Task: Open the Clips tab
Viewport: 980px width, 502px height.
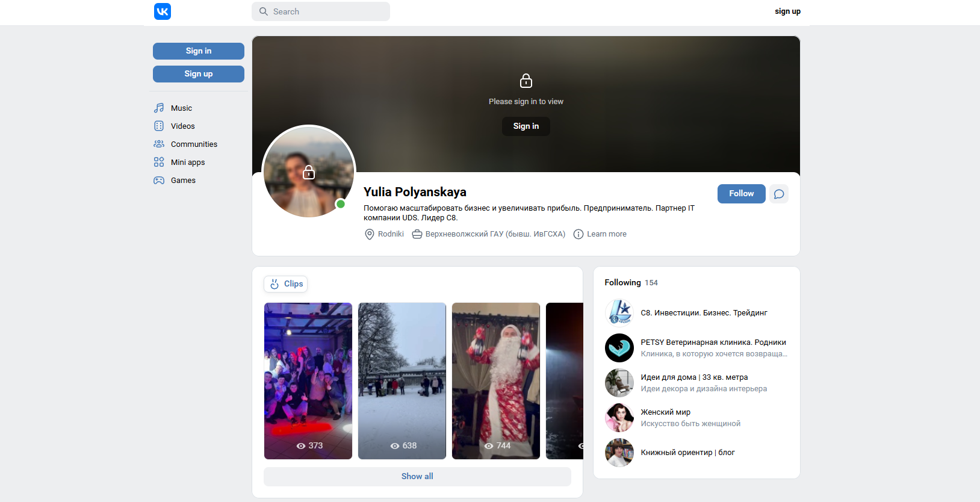Action: [286, 284]
